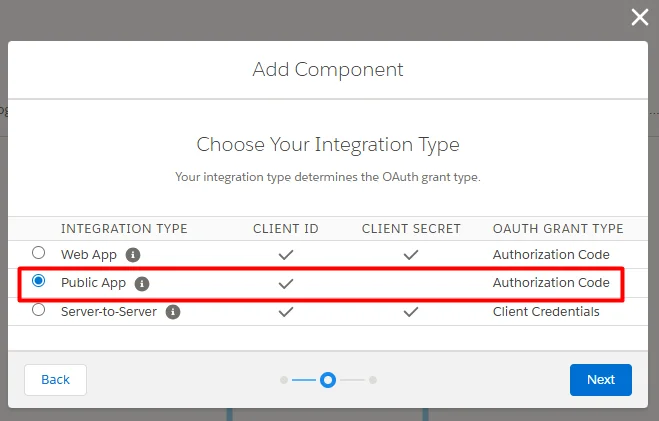Click the INTEGRATION TYPE column header
Image resolution: width=659 pixels, height=421 pixels.
[124, 229]
